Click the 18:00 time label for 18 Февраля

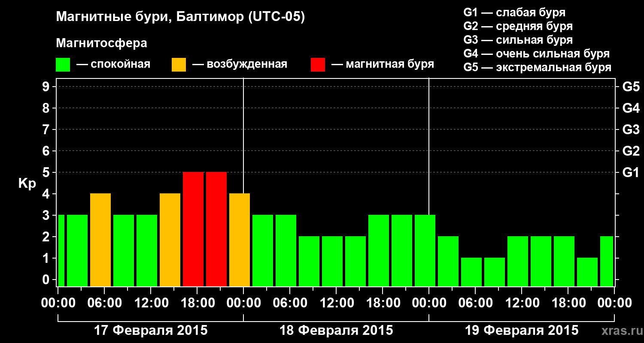383,303
